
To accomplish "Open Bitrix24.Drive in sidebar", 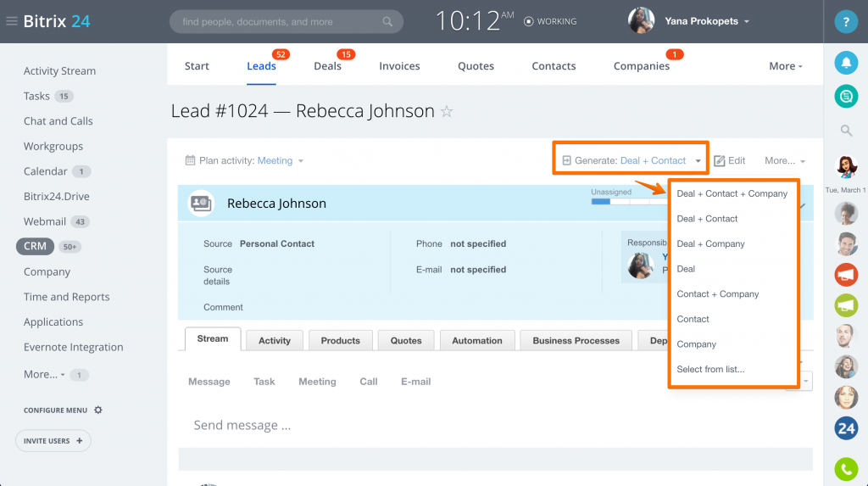I will coord(57,196).
